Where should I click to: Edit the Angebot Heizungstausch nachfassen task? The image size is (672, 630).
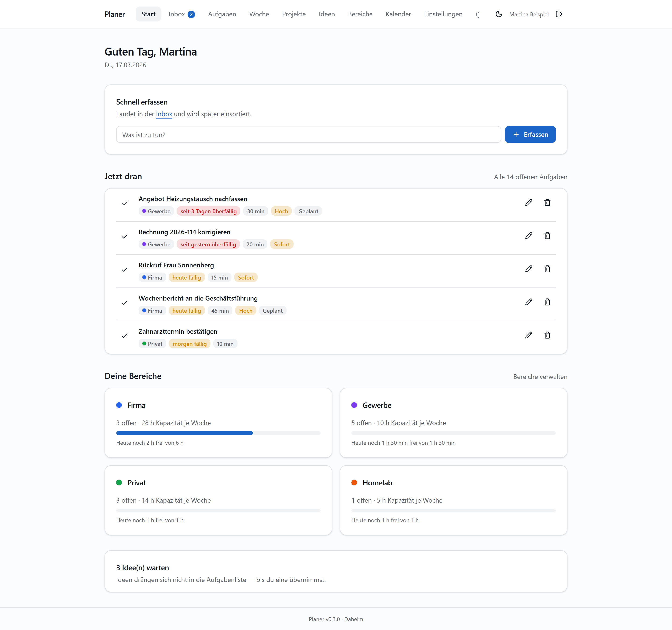coord(529,203)
